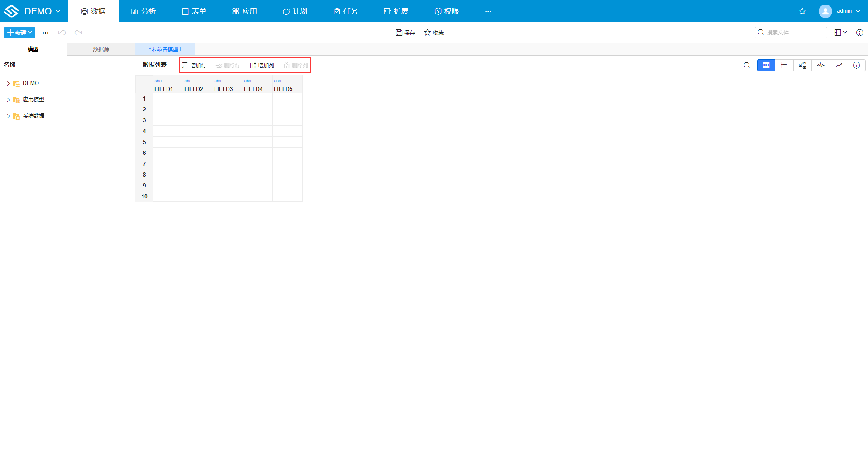This screenshot has height=455, width=868.
Task: Click the 增加列 add column button
Action: (x=262, y=65)
